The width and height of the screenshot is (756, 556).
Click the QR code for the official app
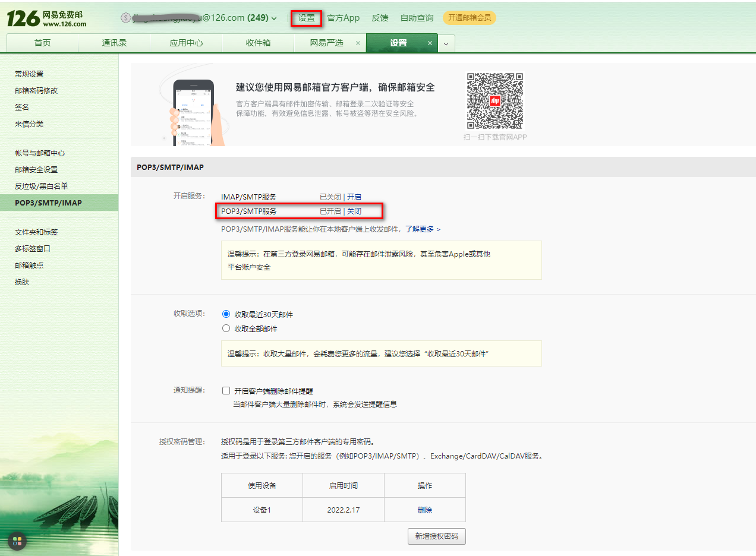(x=494, y=101)
